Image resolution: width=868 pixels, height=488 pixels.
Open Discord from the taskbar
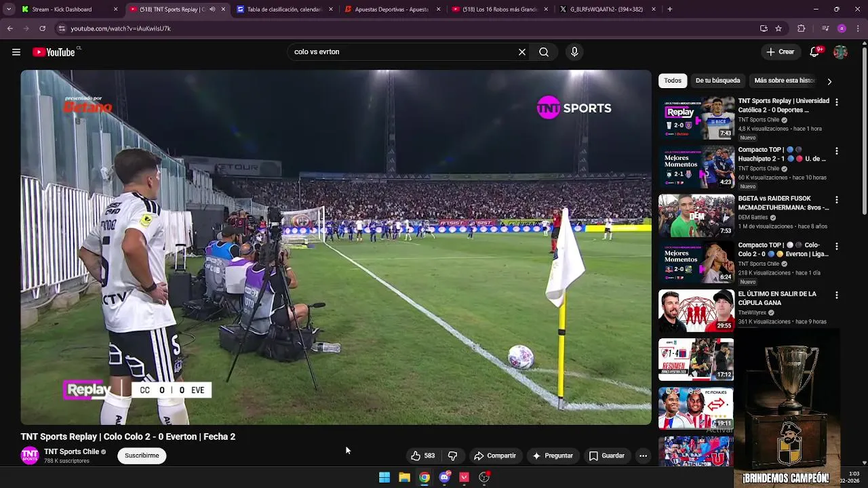coord(444,477)
